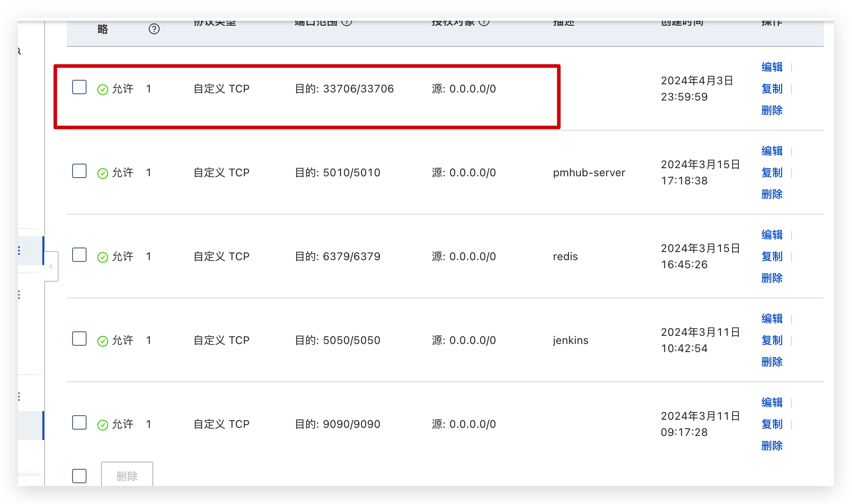Click the date 2024年4月3日 23:59:59
This screenshot has height=504, width=852.
coord(697,89)
